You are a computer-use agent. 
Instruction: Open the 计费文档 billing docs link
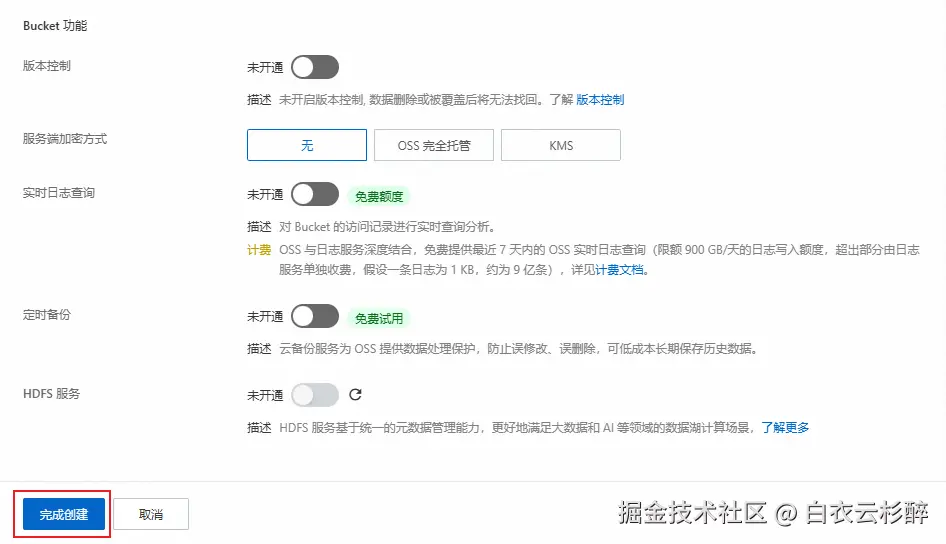(619, 270)
